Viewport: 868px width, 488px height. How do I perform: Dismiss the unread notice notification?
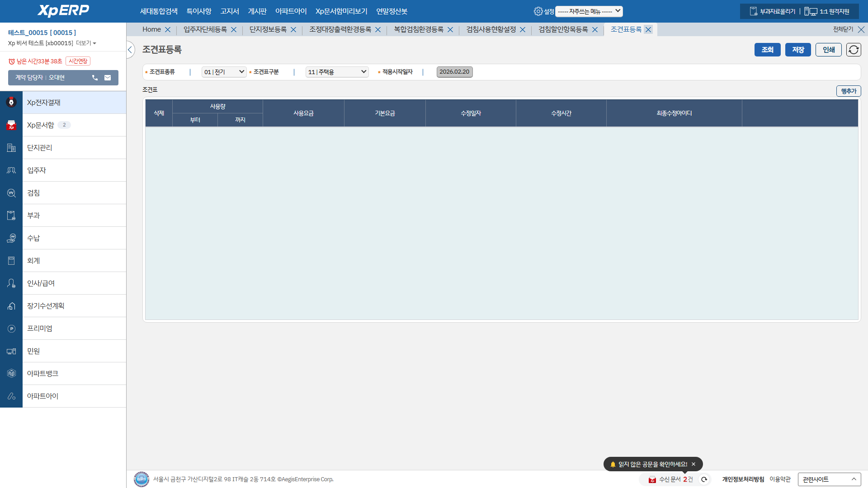pos(693,464)
